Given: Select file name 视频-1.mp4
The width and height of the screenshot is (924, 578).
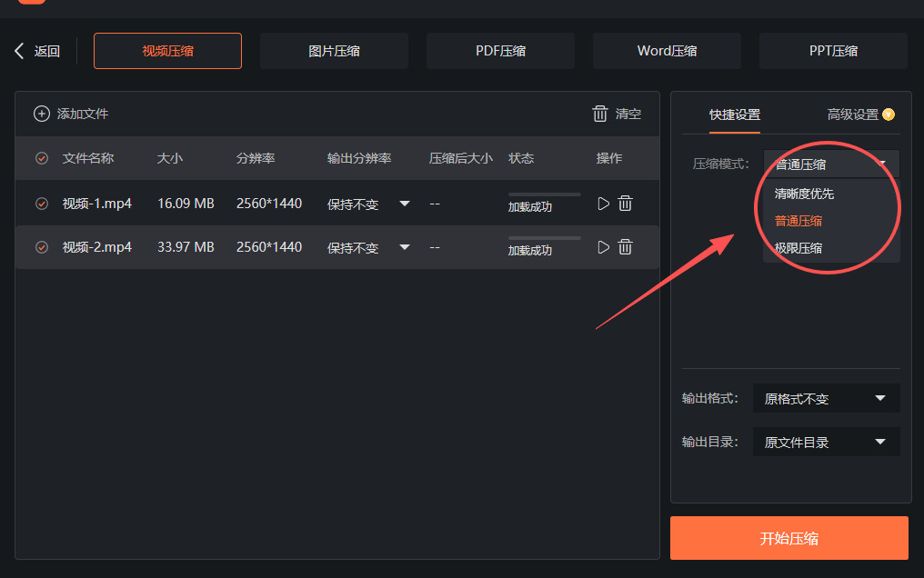Looking at the screenshot, I should [97, 204].
